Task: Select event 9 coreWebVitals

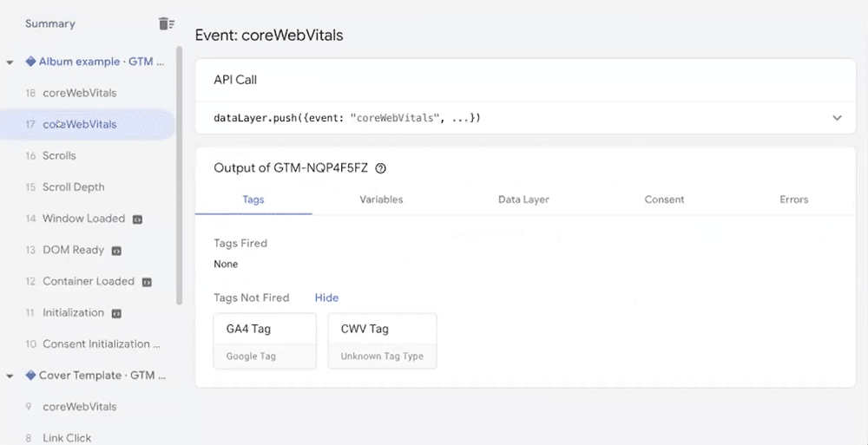Action: click(x=88, y=407)
